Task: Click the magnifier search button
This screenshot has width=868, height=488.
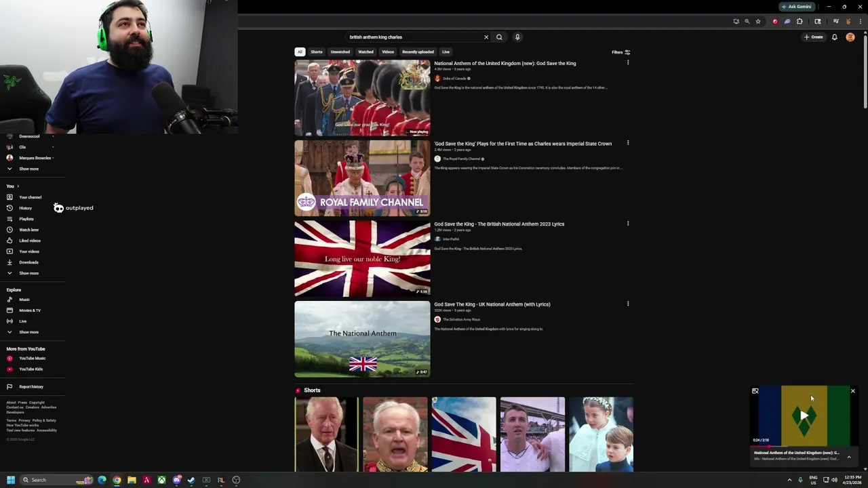Action: coord(499,37)
